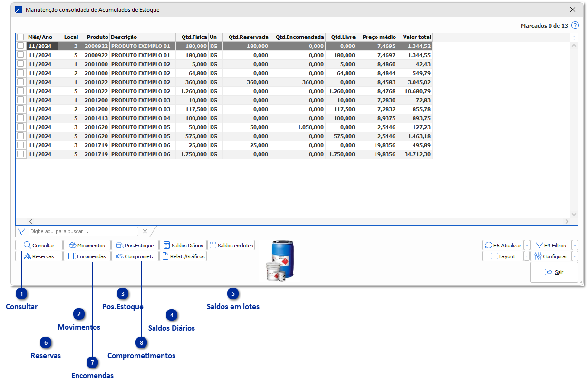Open Relat./Gráficos reports

click(183, 256)
